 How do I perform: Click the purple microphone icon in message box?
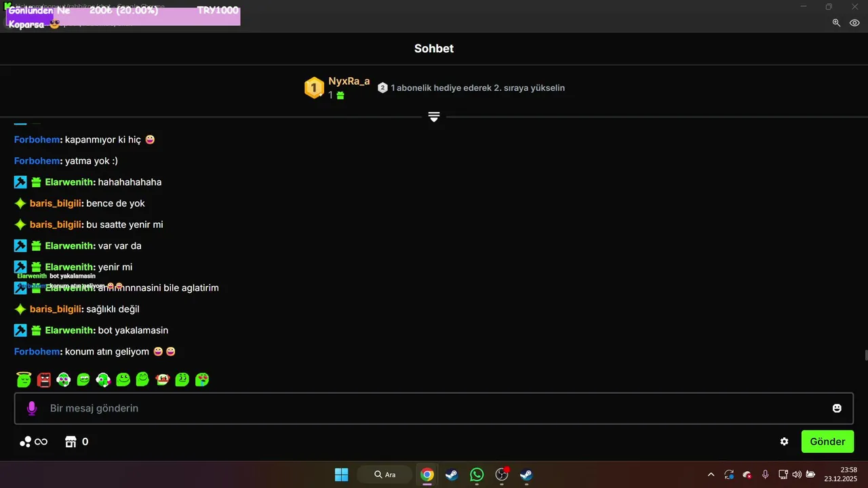[x=31, y=408]
